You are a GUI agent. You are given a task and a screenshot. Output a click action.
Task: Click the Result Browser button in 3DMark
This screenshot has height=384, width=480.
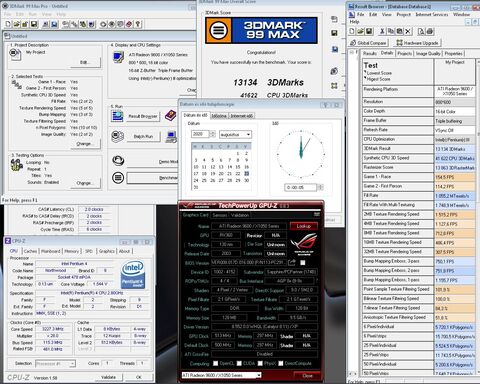tap(143, 116)
